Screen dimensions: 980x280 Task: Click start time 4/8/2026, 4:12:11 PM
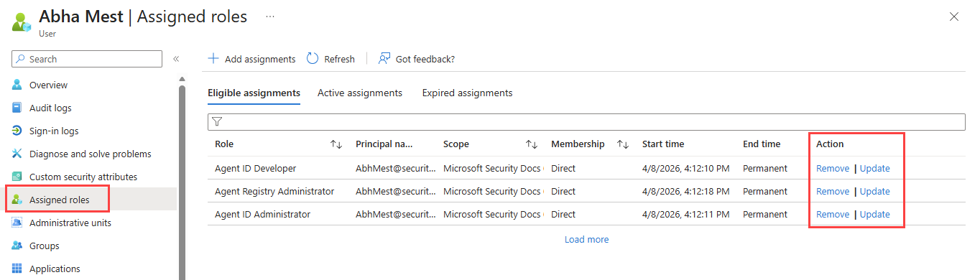pos(685,215)
